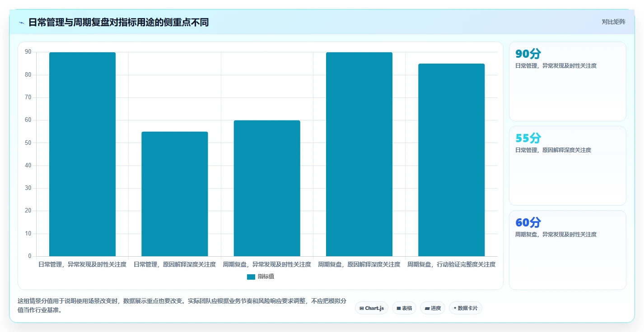Viewport: 644px width, 332px height.
Task: Click card caption under 90分
Action: 556,66
